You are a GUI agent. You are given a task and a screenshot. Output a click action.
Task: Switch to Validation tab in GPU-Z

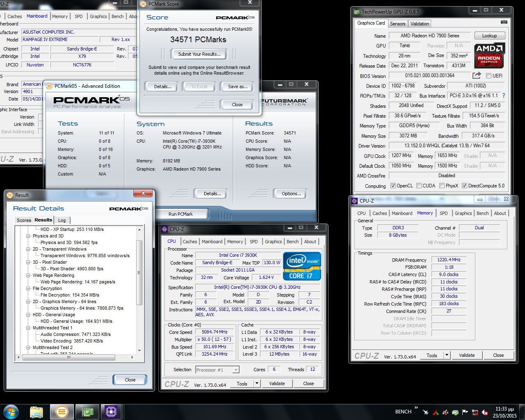tap(420, 24)
